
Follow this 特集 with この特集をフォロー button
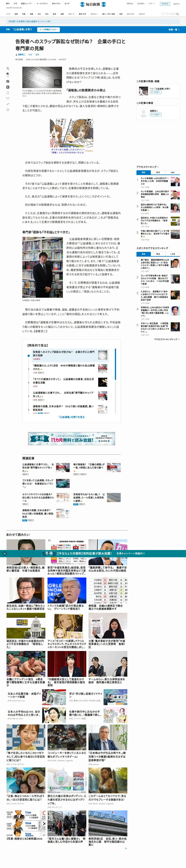click(x=49, y=30)
